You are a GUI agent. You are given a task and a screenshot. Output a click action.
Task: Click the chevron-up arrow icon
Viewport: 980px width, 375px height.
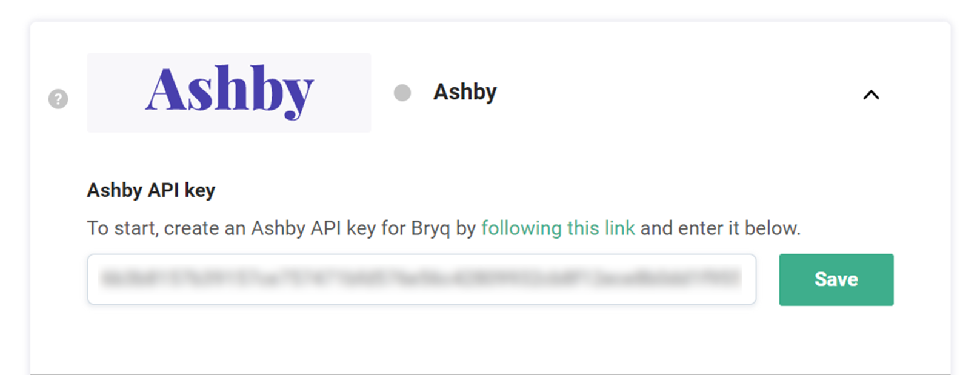point(871,95)
